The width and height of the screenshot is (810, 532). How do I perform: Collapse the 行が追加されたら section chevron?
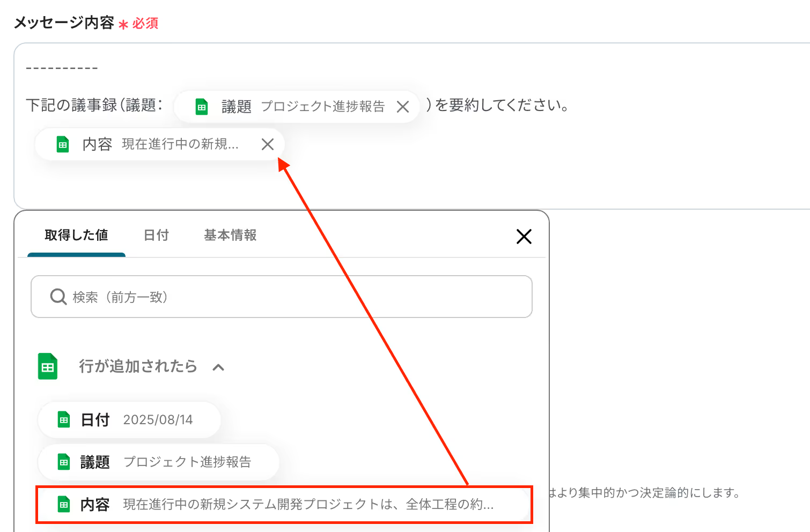coord(218,367)
